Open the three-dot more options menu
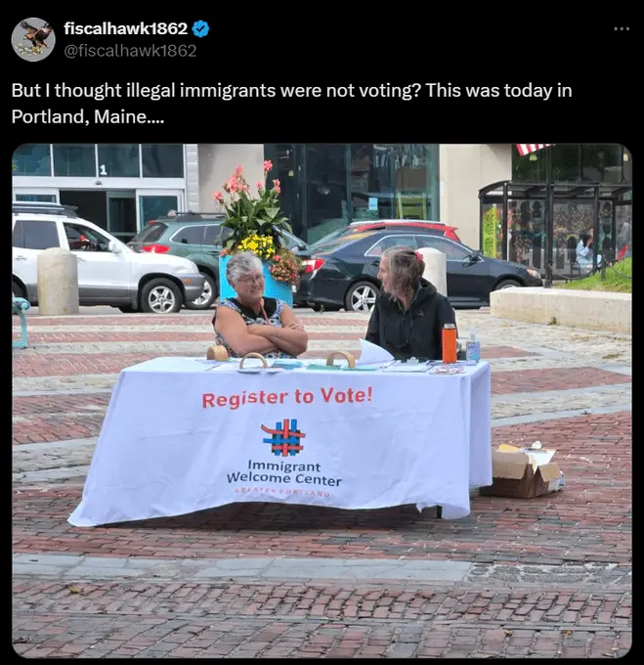This screenshot has width=644, height=665. (622, 28)
